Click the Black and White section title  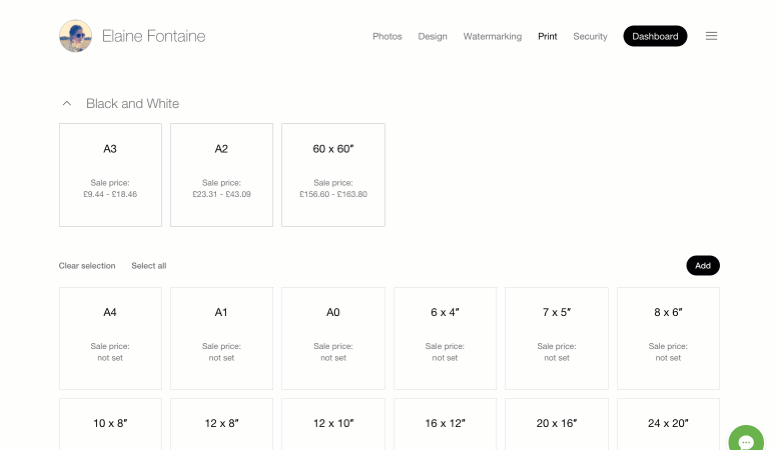pos(132,104)
